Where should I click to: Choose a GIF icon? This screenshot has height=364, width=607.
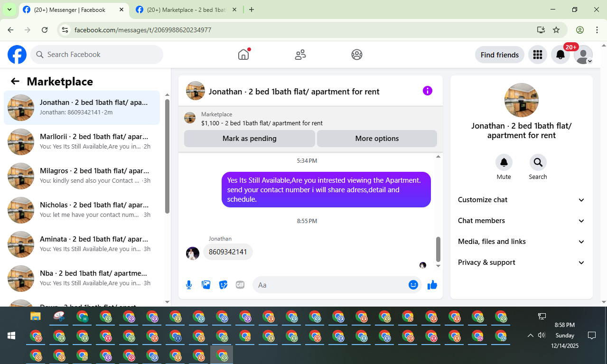tap(240, 285)
